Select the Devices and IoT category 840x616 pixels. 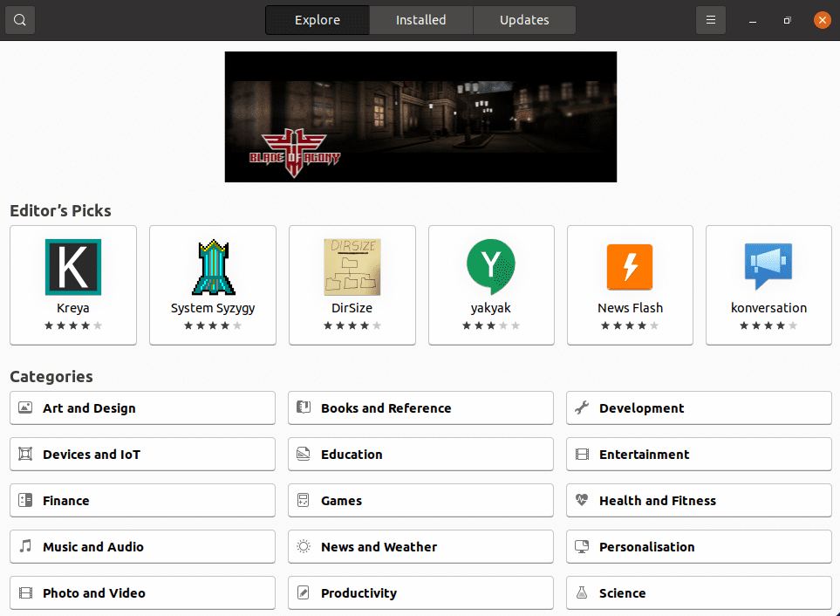[142, 455]
